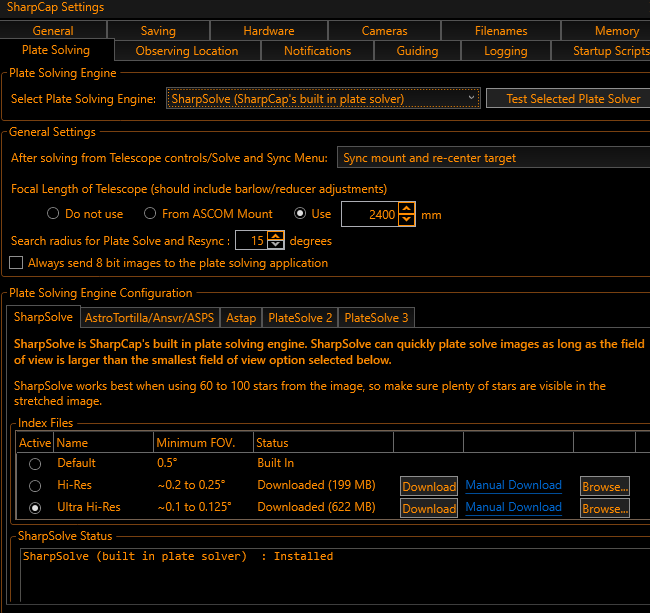Click the SharpSolve Status text box
650x613 pixels.
pos(335,575)
